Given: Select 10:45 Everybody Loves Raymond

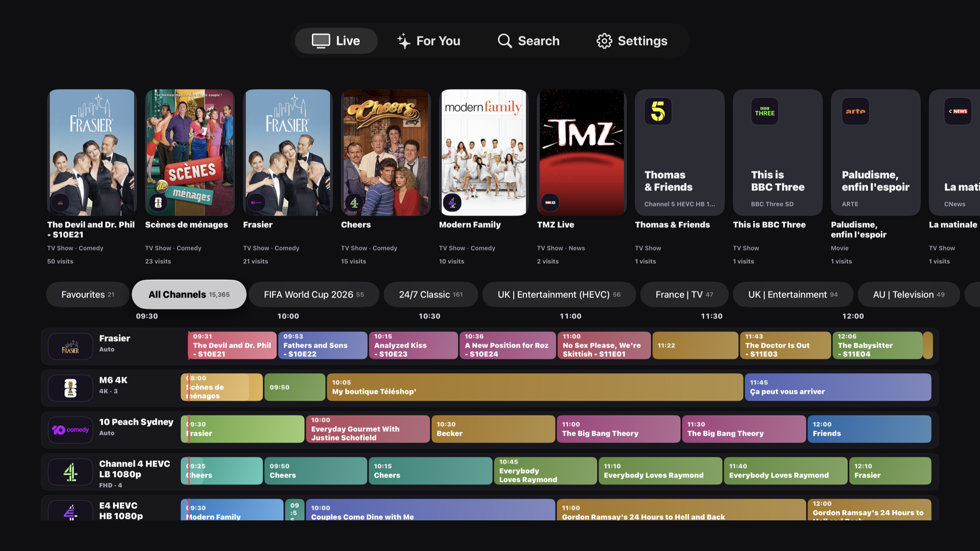Looking at the screenshot, I should 545,471.
